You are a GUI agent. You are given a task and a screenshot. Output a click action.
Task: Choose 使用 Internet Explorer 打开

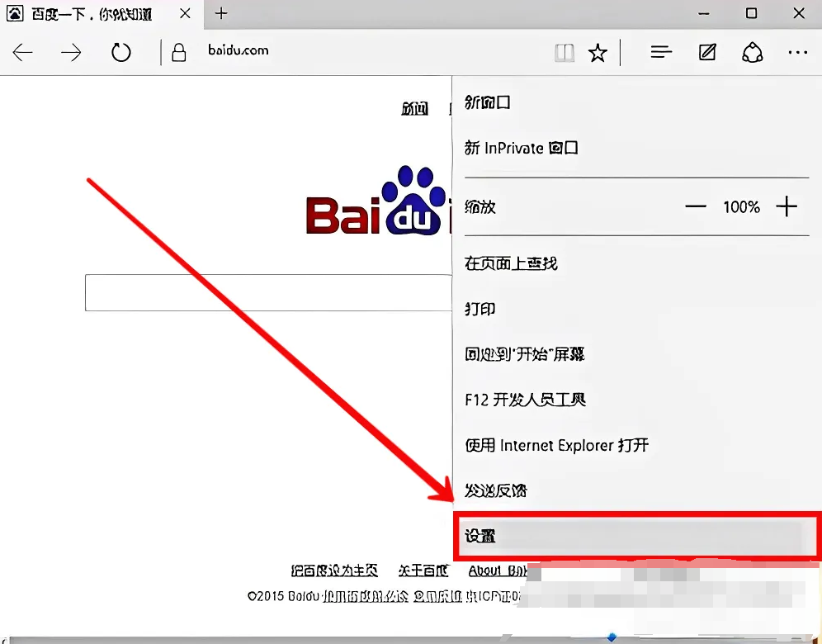click(x=636, y=445)
